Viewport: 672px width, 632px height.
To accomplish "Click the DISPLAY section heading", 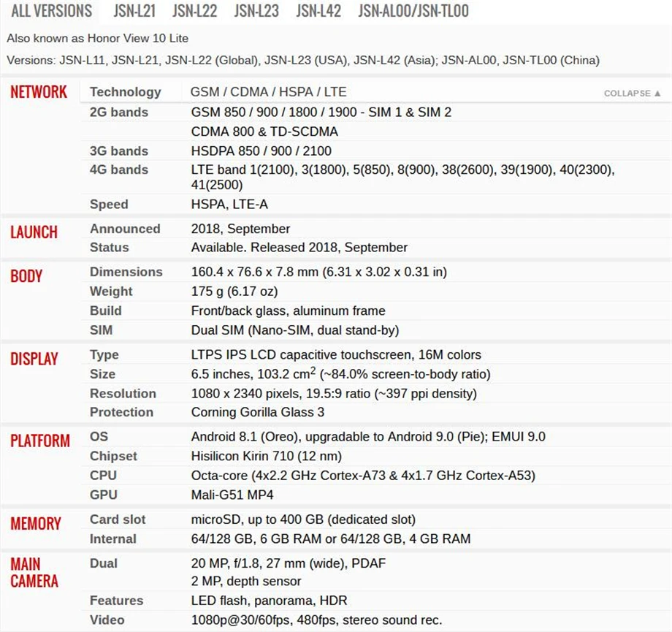I will tap(34, 359).
